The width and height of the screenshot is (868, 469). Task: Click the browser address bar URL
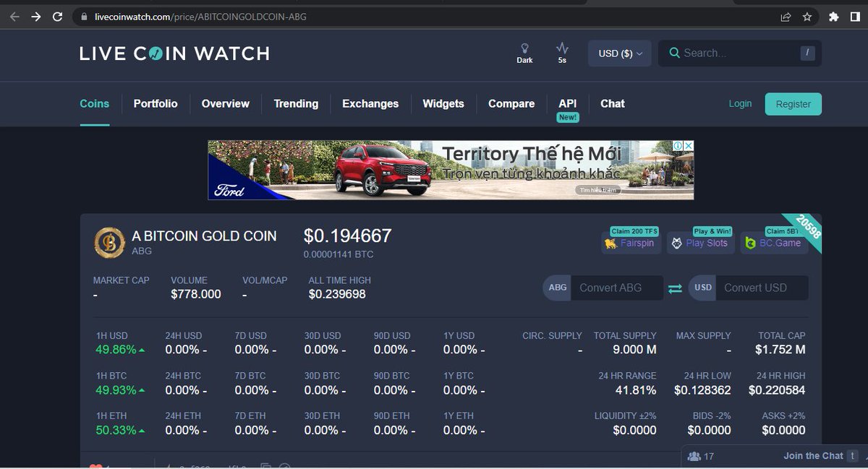coord(200,17)
